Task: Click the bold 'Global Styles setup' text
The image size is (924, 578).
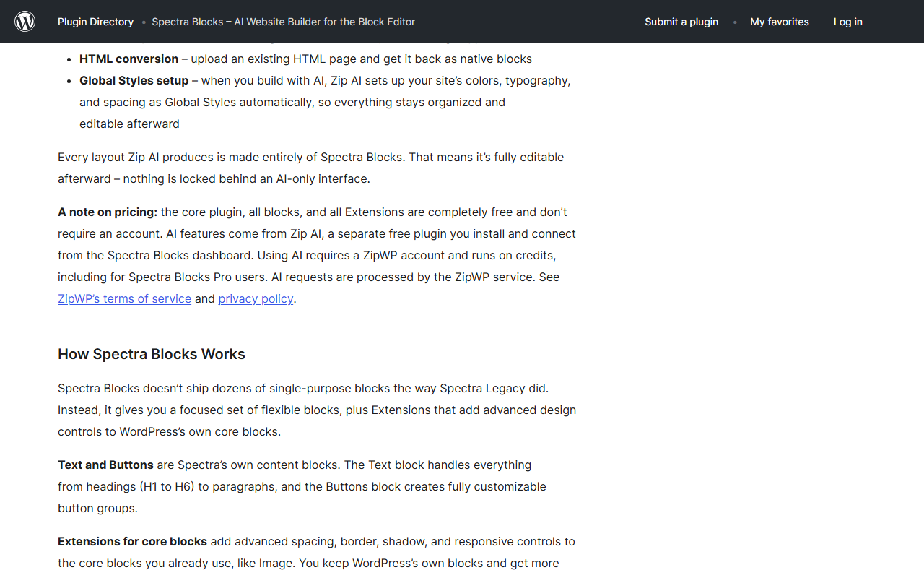Action: coord(134,80)
